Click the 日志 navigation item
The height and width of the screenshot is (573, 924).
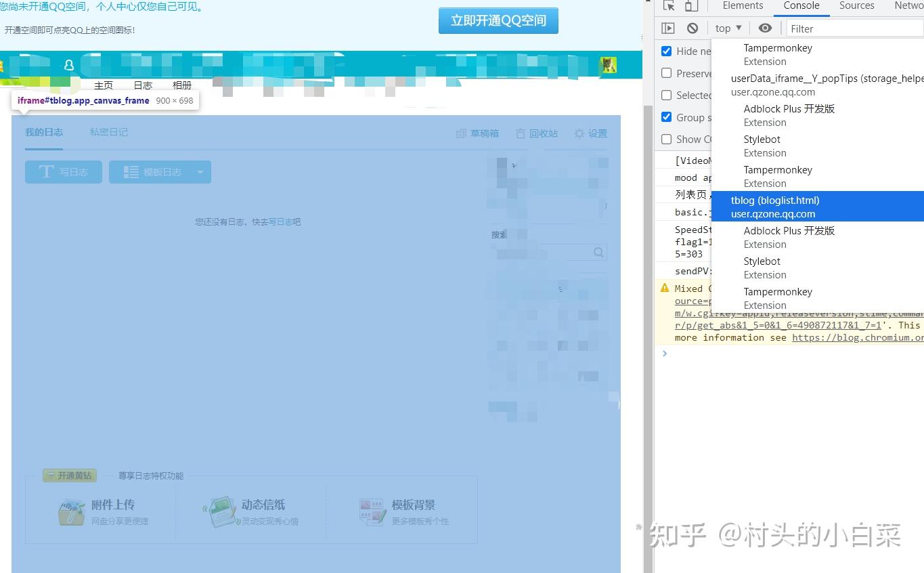tap(143, 85)
